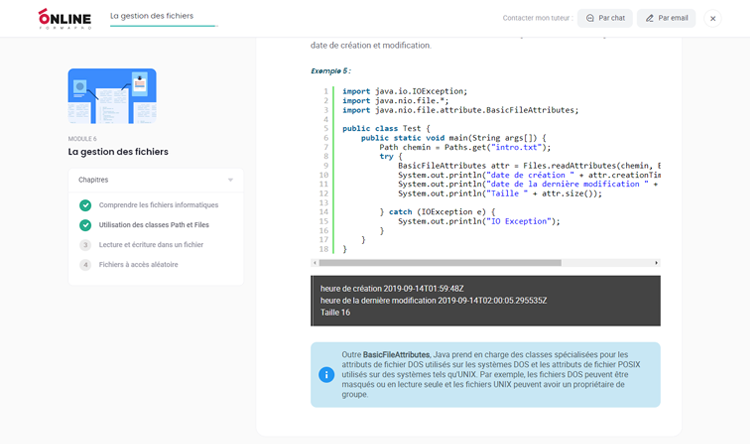Click the Path chemin = Paths.get line

pyautogui.click(x=465, y=147)
